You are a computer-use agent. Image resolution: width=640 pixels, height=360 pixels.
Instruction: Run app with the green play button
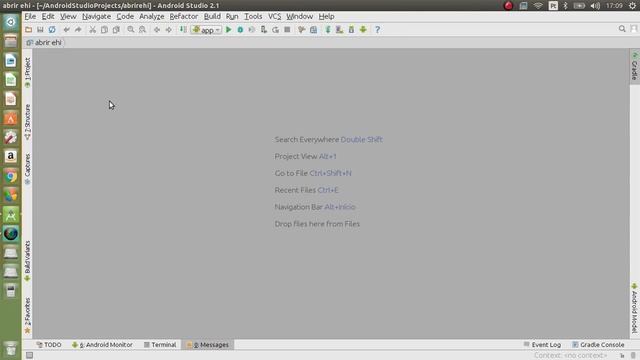[229, 29]
